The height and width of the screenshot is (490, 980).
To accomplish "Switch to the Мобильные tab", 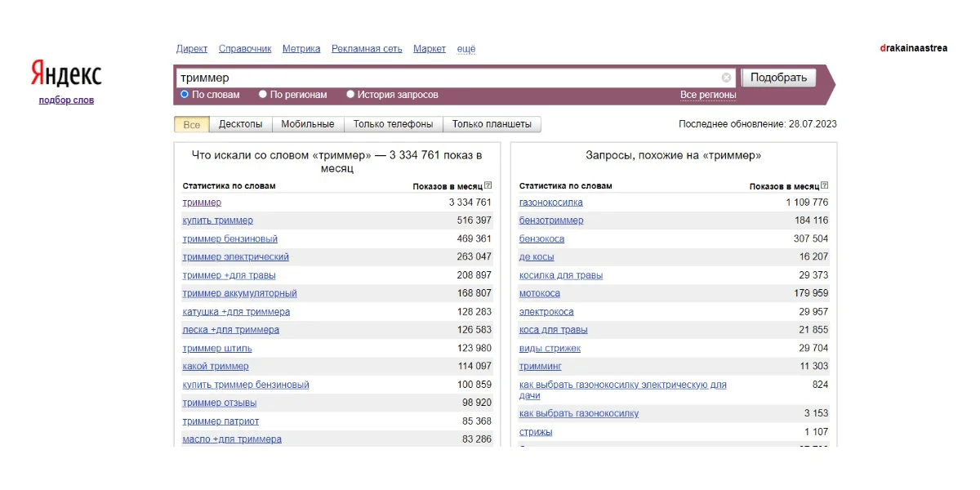I will pos(307,124).
